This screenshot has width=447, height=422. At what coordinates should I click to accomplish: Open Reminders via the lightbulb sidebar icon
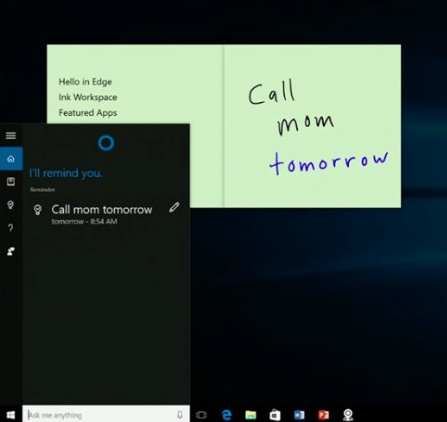(11, 204)
